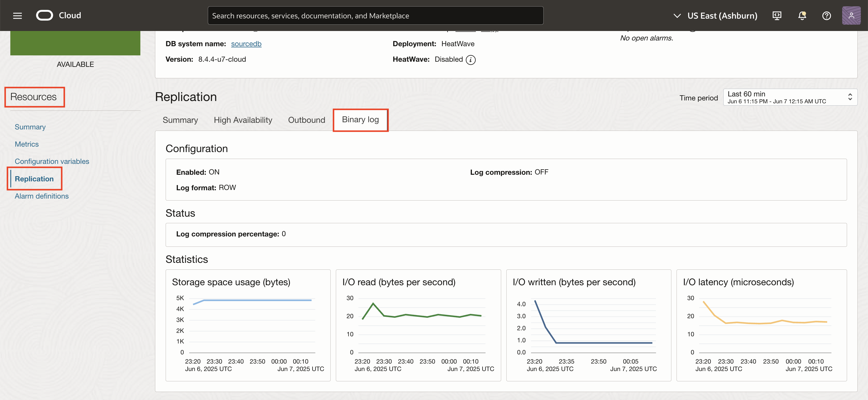Launch Cloud Shell developer console icon
Image resolution: width=868 pixels, height=400 pixels.
777,15
